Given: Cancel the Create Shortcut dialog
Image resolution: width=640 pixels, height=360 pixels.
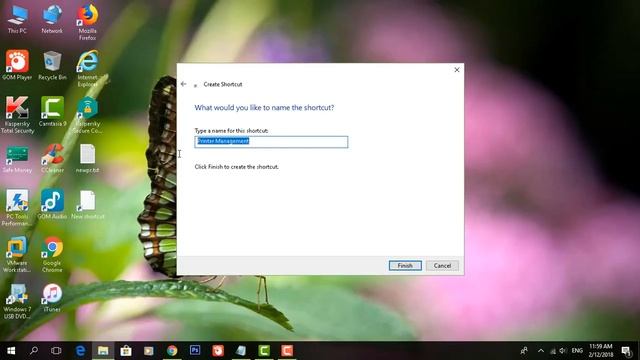Looking at the screenshot, I should click(x=442, y=265).
